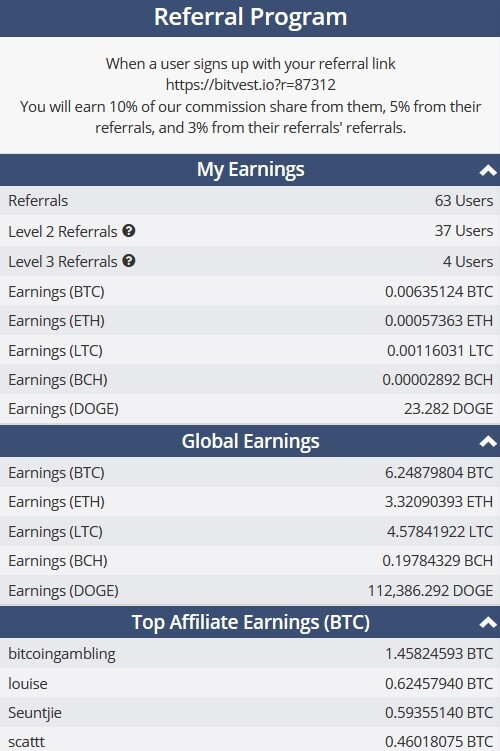Click the Global Earnings header title
This screenshot has width=500, height=751.
[x=250, y=441]
